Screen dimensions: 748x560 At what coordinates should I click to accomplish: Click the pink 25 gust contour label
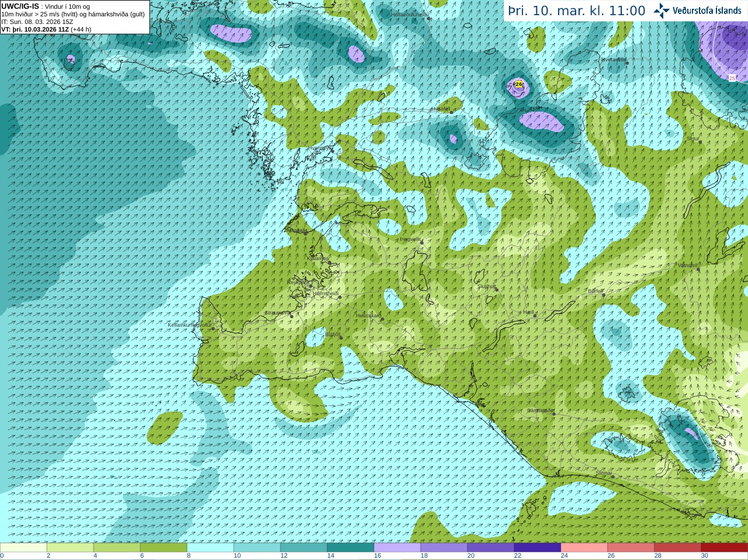[732, 78]
